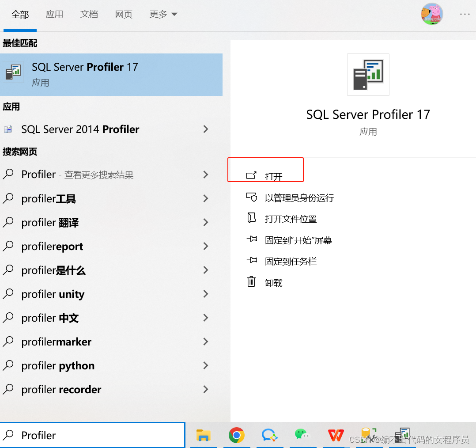Select the 'SQL Server Profiler 17' best match result
476x448 pixels.
pos(111,75)
